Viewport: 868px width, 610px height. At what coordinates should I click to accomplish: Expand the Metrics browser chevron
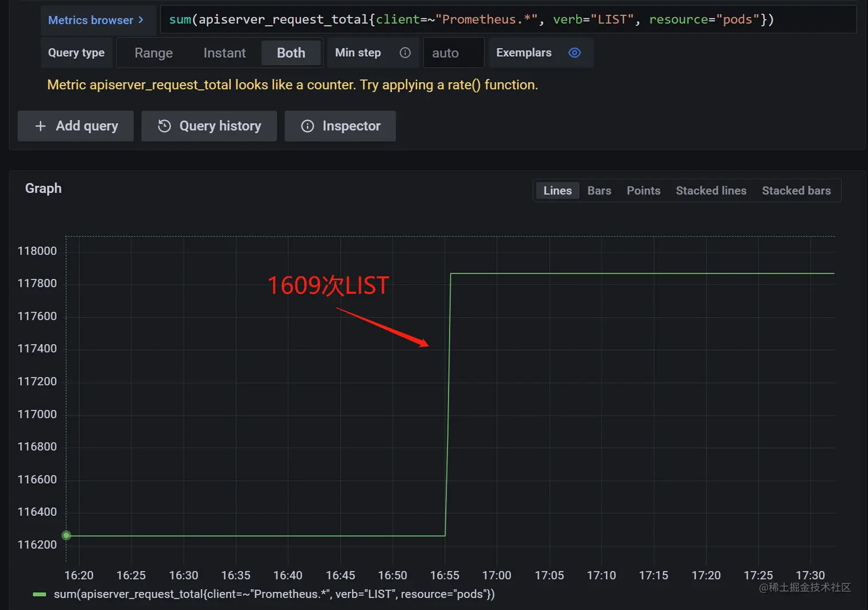coord(141,20)
